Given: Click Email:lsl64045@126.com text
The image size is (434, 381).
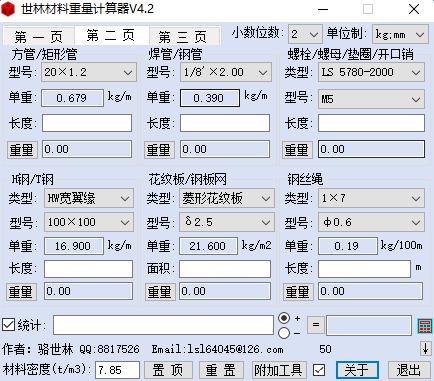Looking at the screenshot, I should pos(217,349).
